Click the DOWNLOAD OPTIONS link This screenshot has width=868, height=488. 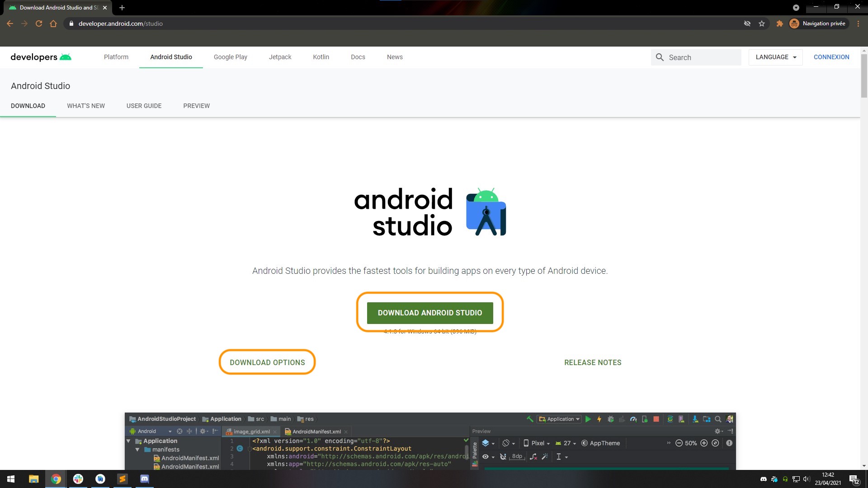267,362
